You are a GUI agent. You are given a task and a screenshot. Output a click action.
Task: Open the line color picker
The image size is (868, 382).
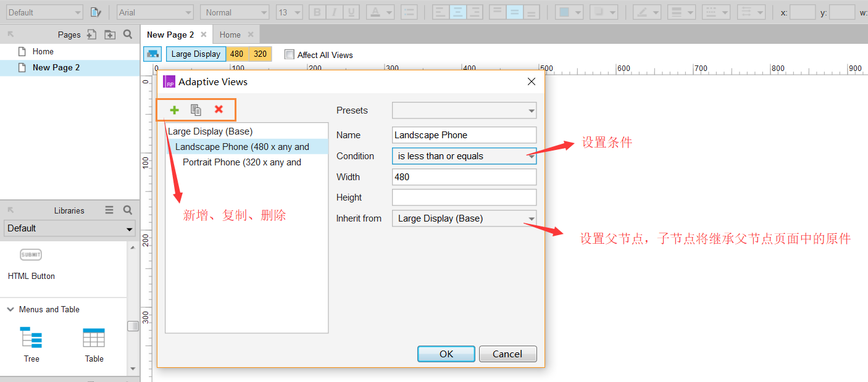648,12
